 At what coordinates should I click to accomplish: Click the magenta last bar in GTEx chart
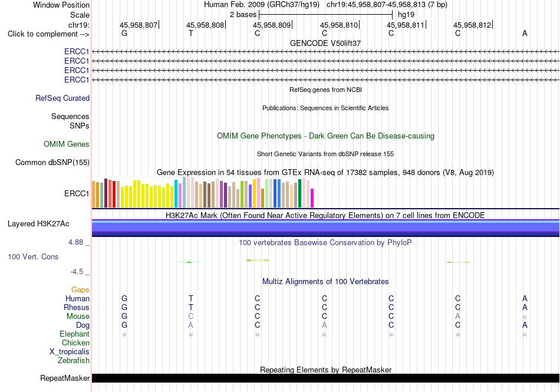pos(312,198)
